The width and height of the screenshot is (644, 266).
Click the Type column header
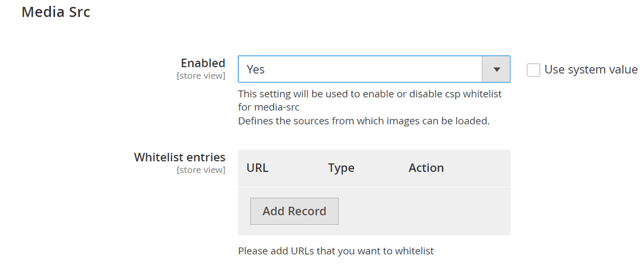click(341, 168)
